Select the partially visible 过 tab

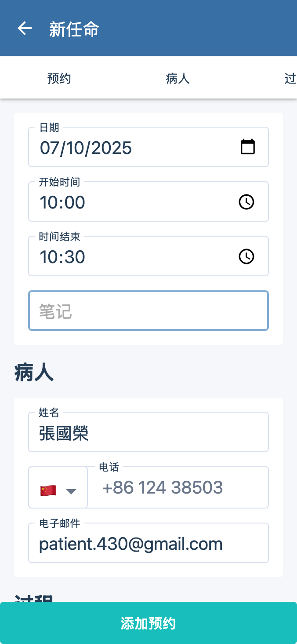coord(290,79)
